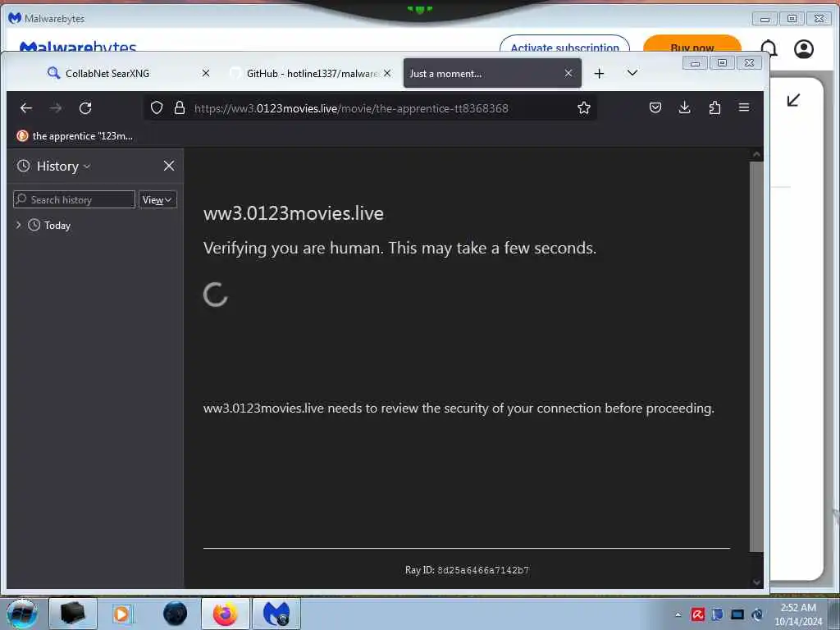The width and height of the screenshot is (840, 630).
Task: Expand the Today history folder
Action: pos(19,225)
